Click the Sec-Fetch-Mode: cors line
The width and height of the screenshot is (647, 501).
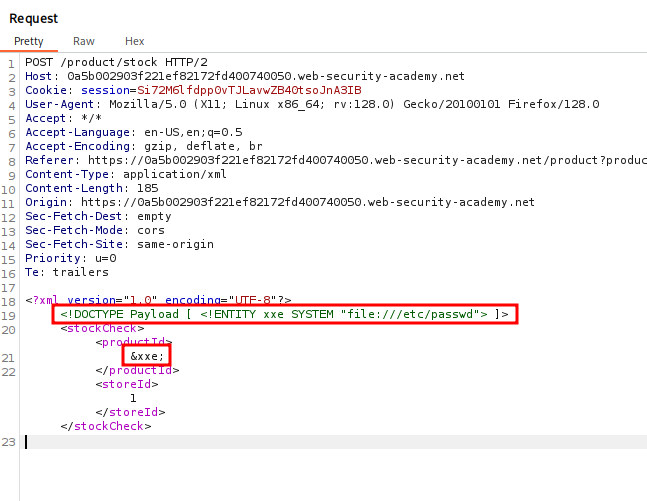(95, 231)
